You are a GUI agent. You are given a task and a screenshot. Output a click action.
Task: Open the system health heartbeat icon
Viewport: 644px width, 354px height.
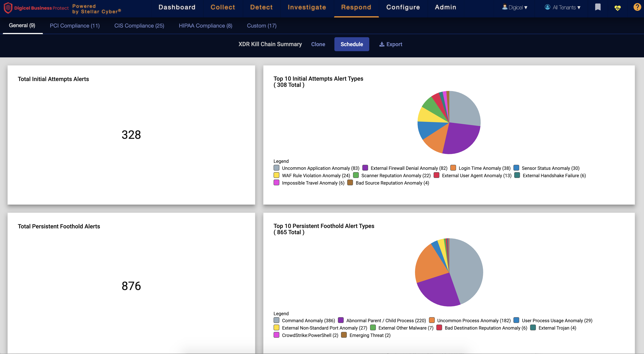[617, 8]
